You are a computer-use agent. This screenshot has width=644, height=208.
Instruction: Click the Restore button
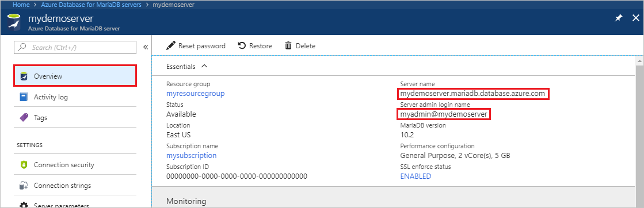pos(255,45)
